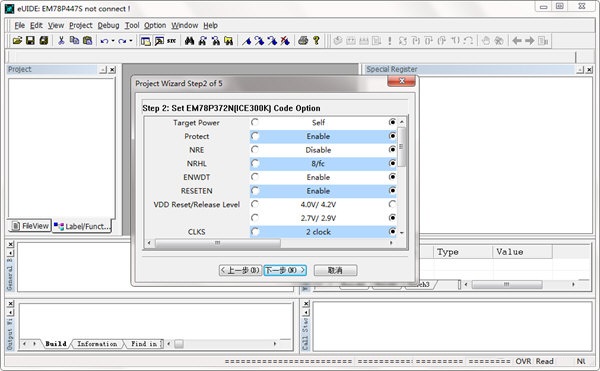Switch to the FileView tab
This screenshot has width=600, height=371.
pos(30,226)
